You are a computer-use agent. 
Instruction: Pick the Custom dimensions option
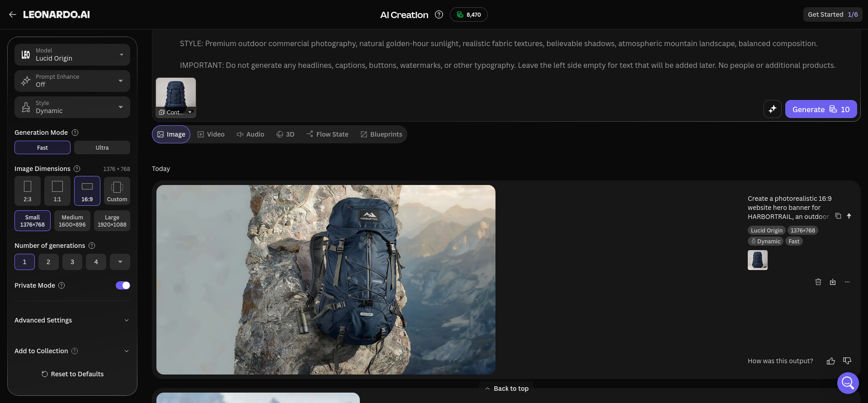(117, 191)
